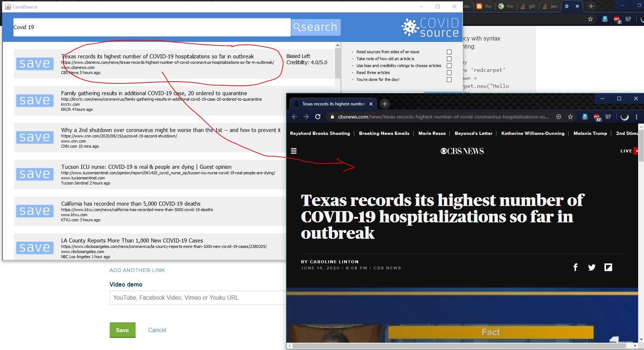Switch to the Stack Overflow 'java' tab
This screenshot has width=644, height=350.
pos(550,6)
